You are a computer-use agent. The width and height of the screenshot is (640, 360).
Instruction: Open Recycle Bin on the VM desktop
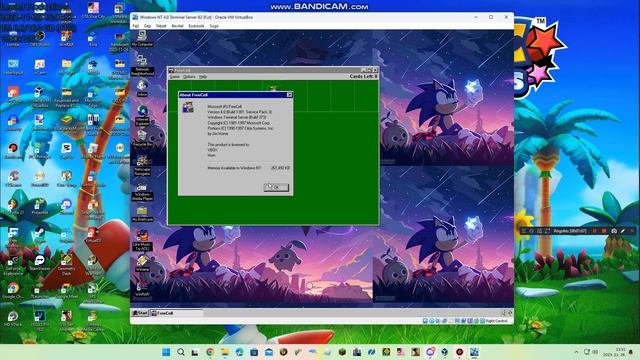(142, 139)
